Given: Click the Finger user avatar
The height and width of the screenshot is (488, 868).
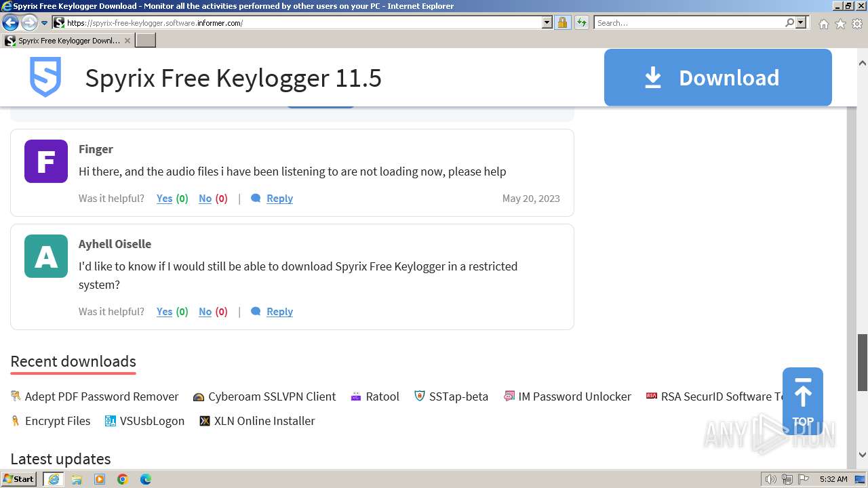Looking at the screenshot, I should [x=46, y=161].
